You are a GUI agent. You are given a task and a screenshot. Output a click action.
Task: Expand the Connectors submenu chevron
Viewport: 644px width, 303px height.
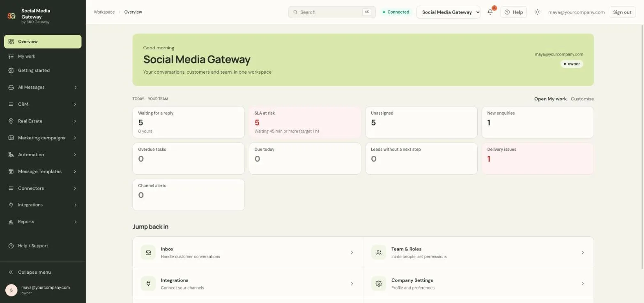75,188
